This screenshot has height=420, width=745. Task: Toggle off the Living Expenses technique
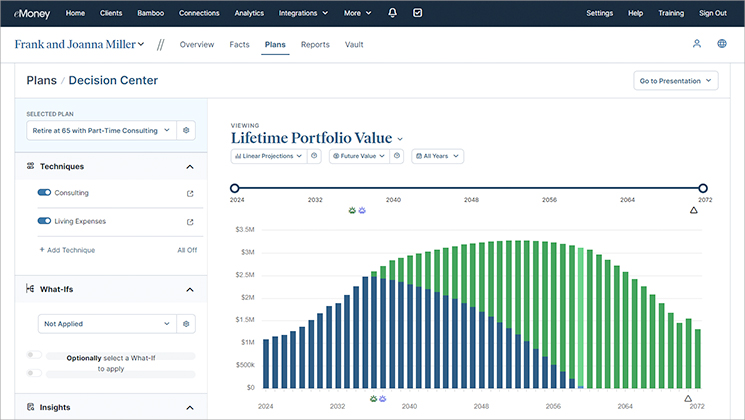[44, 221]
